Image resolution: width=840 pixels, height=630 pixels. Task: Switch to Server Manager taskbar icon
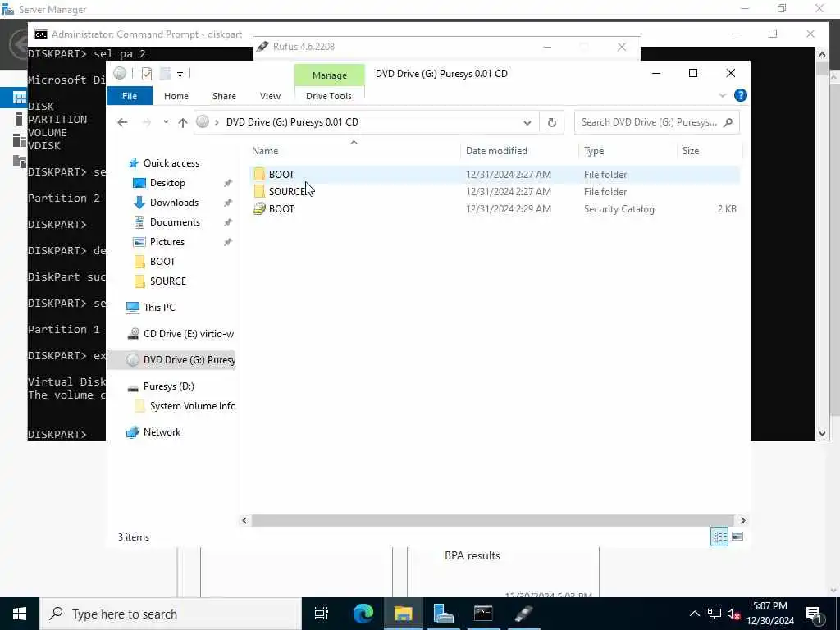(x=443, y=614)
